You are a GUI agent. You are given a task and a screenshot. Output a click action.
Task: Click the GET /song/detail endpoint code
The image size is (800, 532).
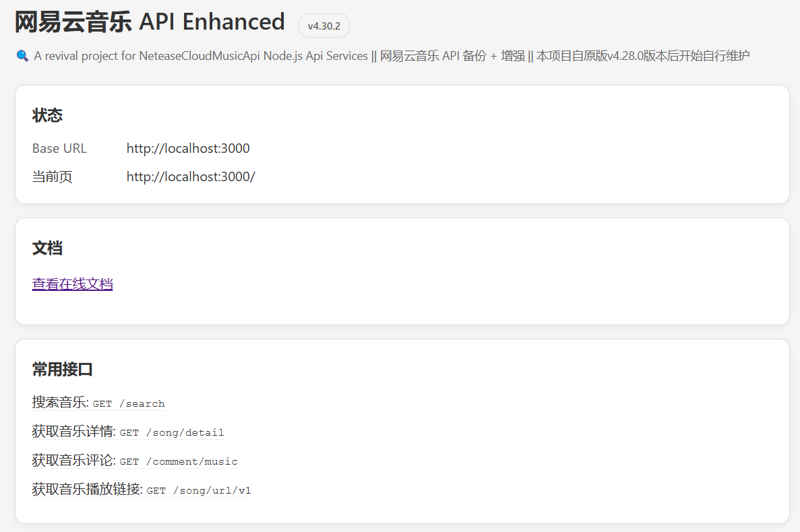[x=171, y=432]
